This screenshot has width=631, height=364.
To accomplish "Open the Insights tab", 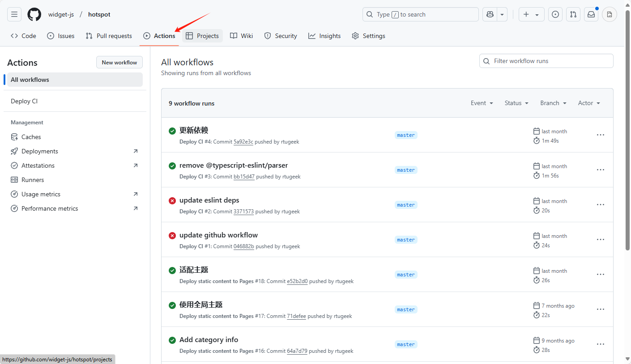I will pyautogui.click(x=324, y=36).
